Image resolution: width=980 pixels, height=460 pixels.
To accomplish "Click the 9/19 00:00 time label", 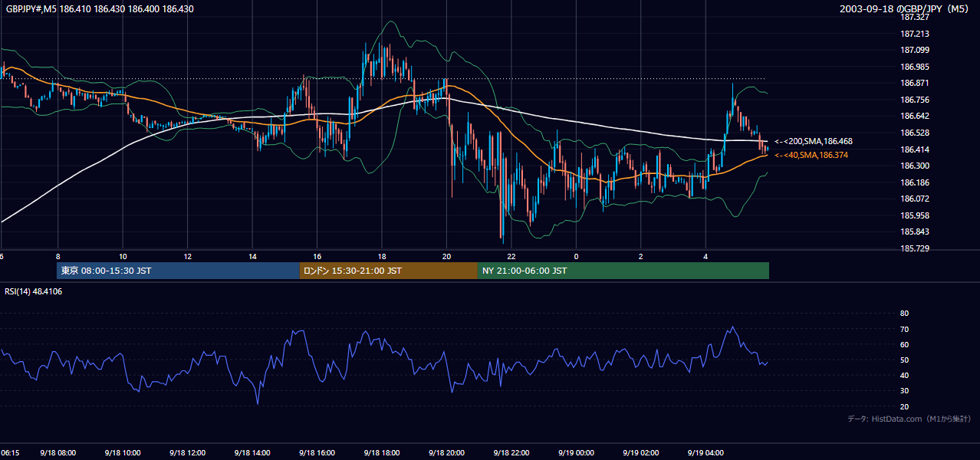I will coord(576,453).
